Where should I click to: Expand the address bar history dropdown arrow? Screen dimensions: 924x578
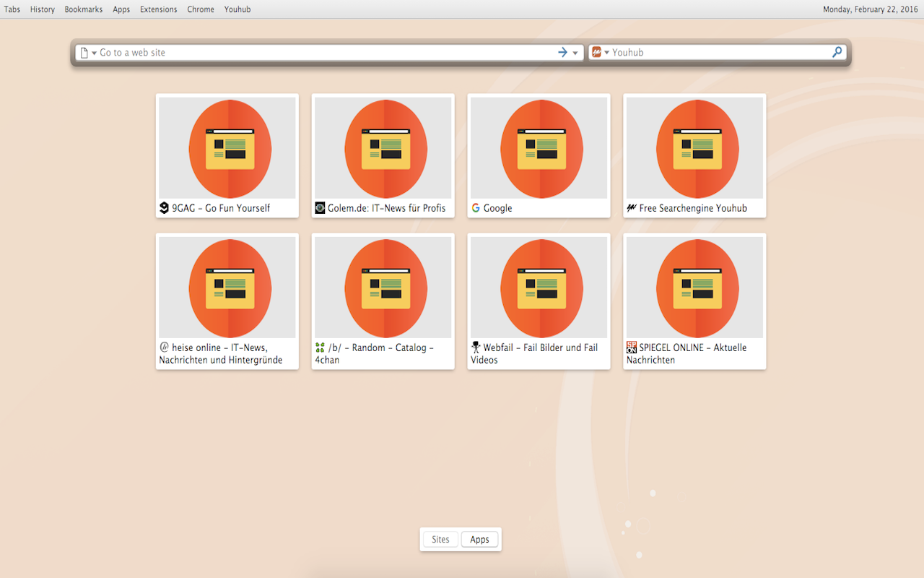575,53
